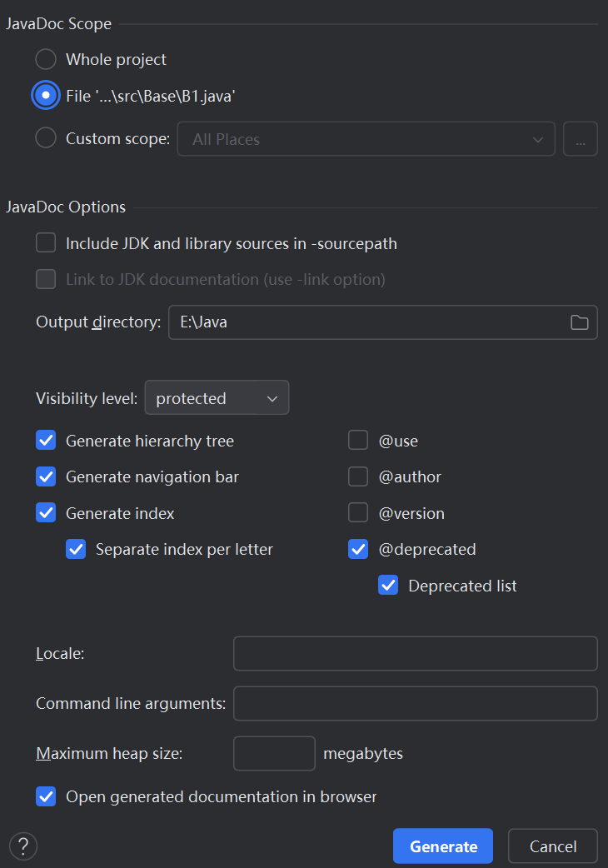Click the Generate button
This screenshot has width=608, height=868.
point(443,846)
